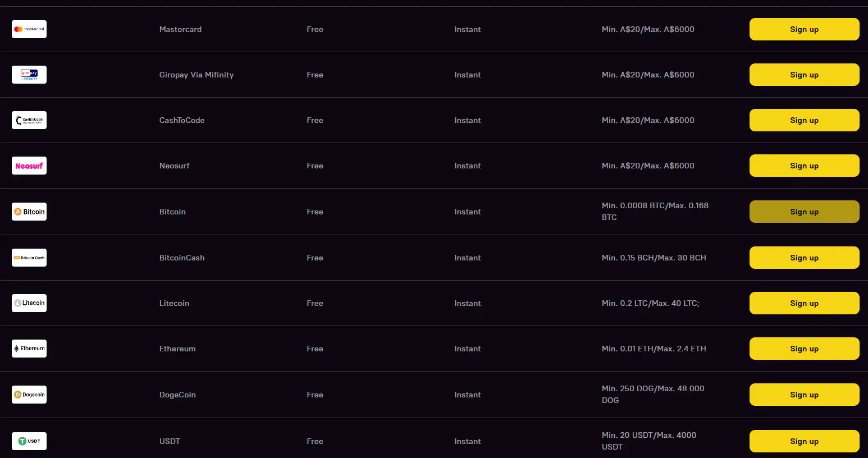Screen dimensions: 868x458
Task: Click the CashToCode logo icon
Action: 29,120
